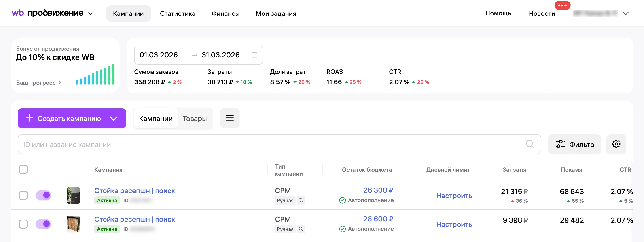This screenshot has width=644, height=242.
Task: Click search type icon in second campaign row
Action: 301,229
